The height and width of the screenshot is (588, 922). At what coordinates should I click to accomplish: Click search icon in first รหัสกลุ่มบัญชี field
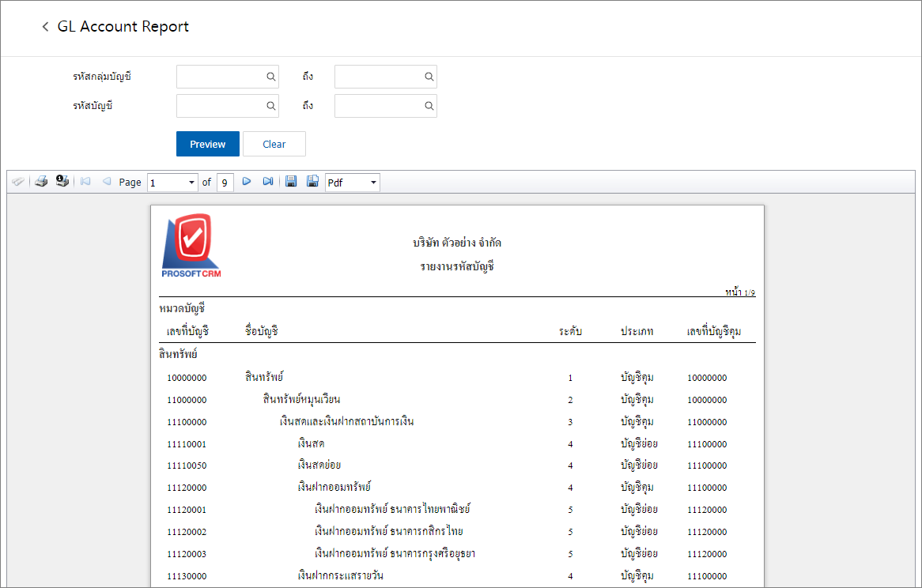(x=270, y=77)
